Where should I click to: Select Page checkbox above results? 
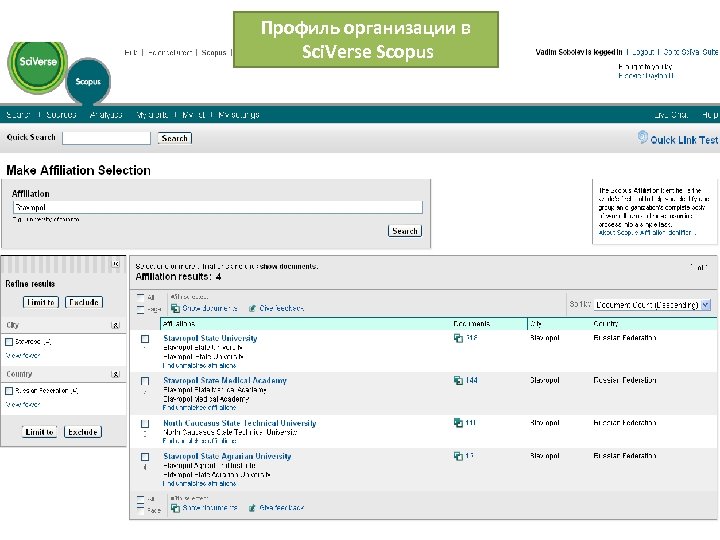[x=141, y=309]
